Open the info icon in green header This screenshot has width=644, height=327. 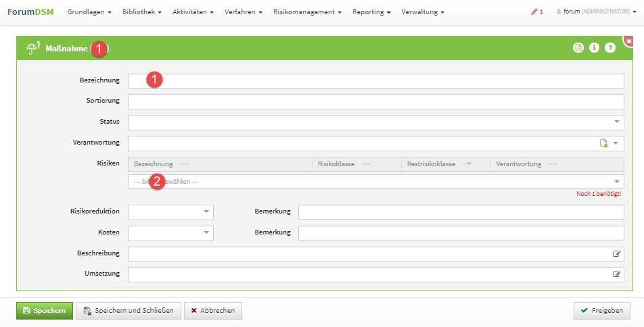click(594, 48)
